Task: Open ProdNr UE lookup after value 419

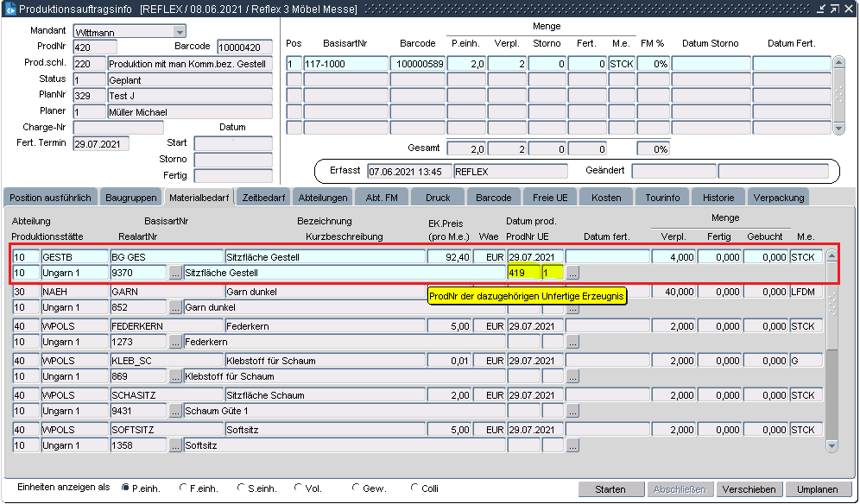Action: [572, 273]
